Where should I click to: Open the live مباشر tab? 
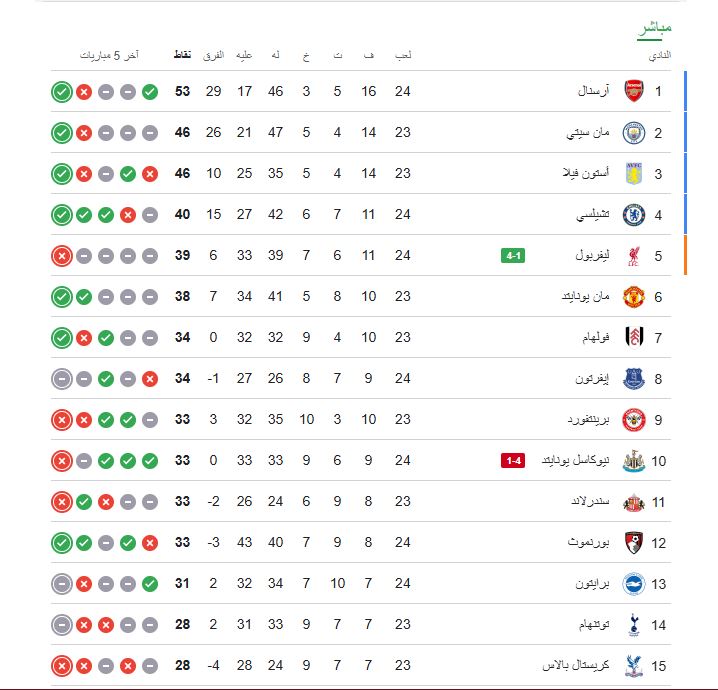(654, 28)
